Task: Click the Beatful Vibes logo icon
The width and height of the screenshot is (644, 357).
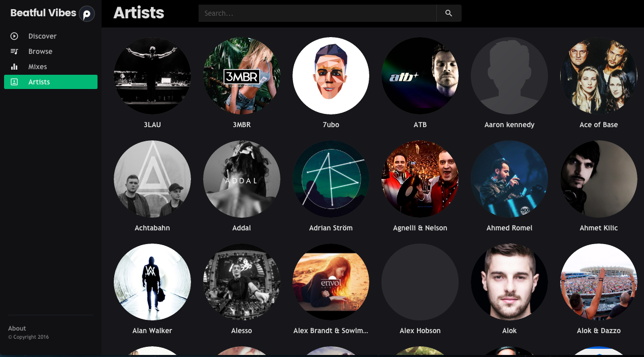Action: tap(87, 14)
